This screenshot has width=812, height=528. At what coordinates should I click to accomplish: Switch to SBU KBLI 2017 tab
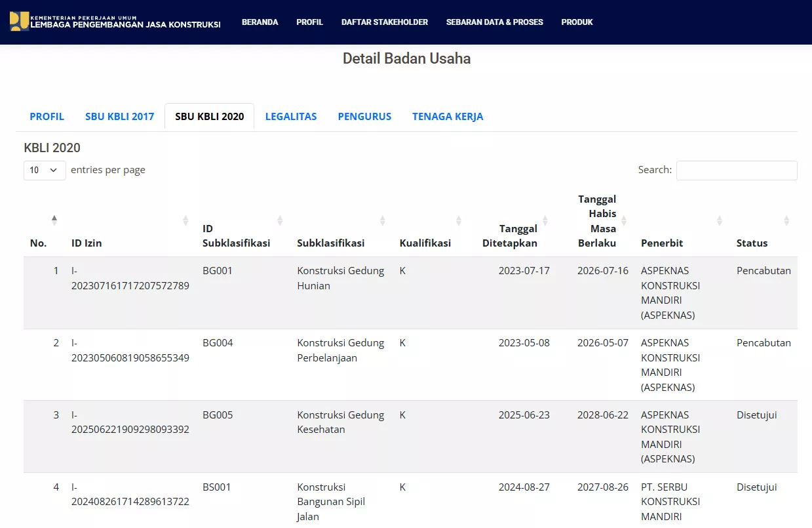(120, 117)
